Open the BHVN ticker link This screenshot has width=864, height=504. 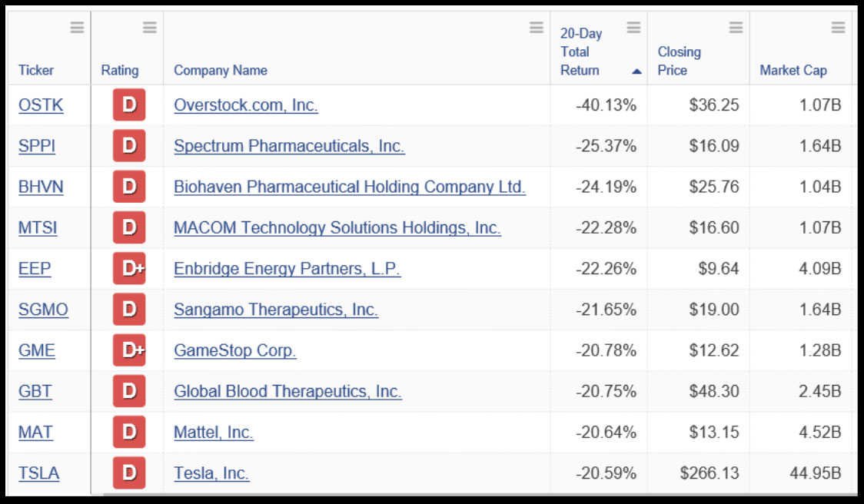(41, 187)
